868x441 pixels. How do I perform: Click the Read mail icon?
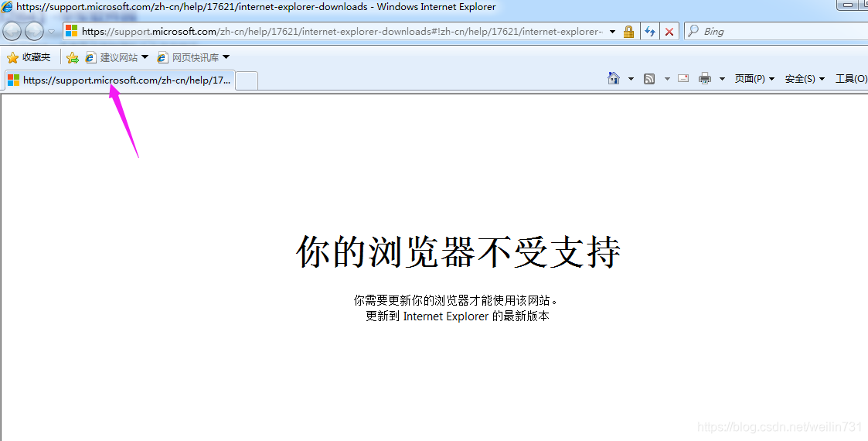[x=684, y=78]
